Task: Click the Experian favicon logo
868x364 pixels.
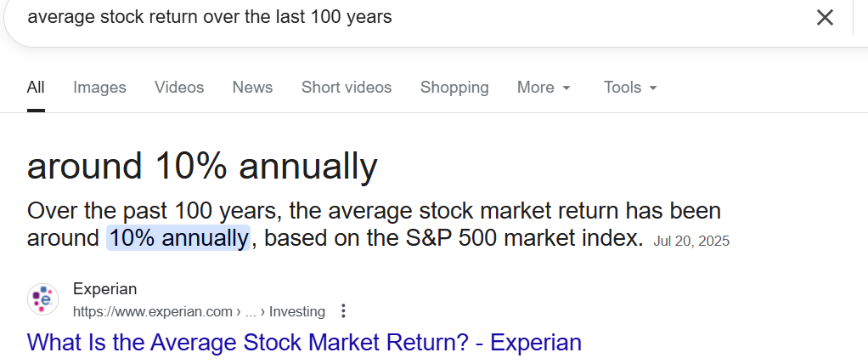Action: click(43, 299)
